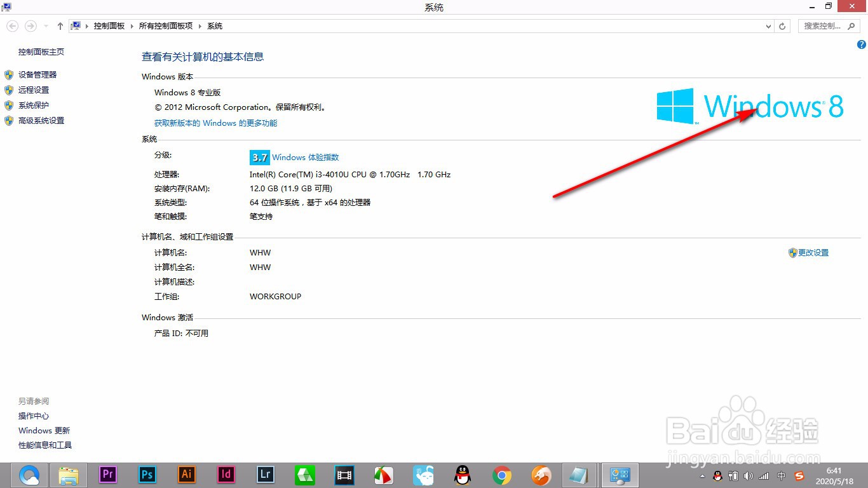Screen dimensions: 868x488
Task: Select WORKGROUP workgroup value
Action: (x=276, y=297)
